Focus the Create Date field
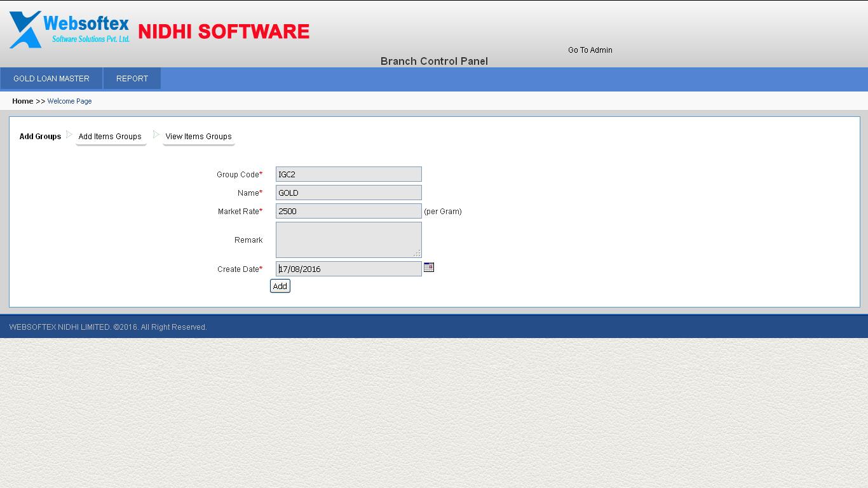Image resolution: width=868 pixels, height=488 pixels. (348, 269)
